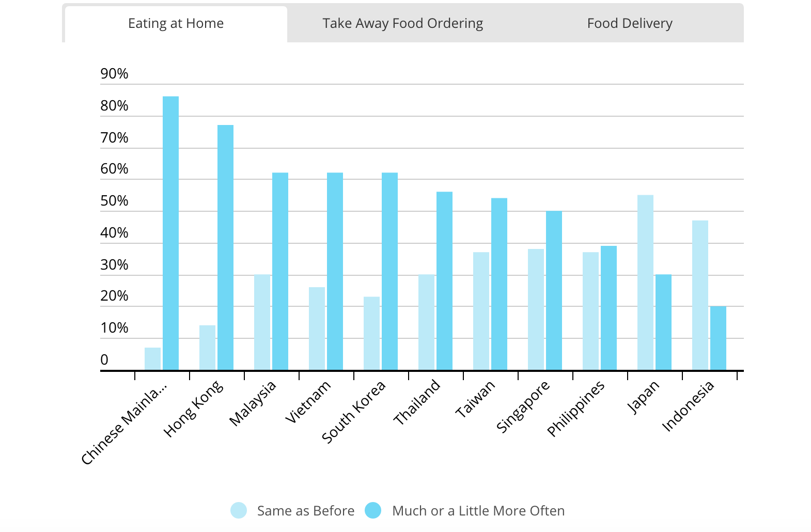Toggle the Same as Before legend label

[305, 511]
